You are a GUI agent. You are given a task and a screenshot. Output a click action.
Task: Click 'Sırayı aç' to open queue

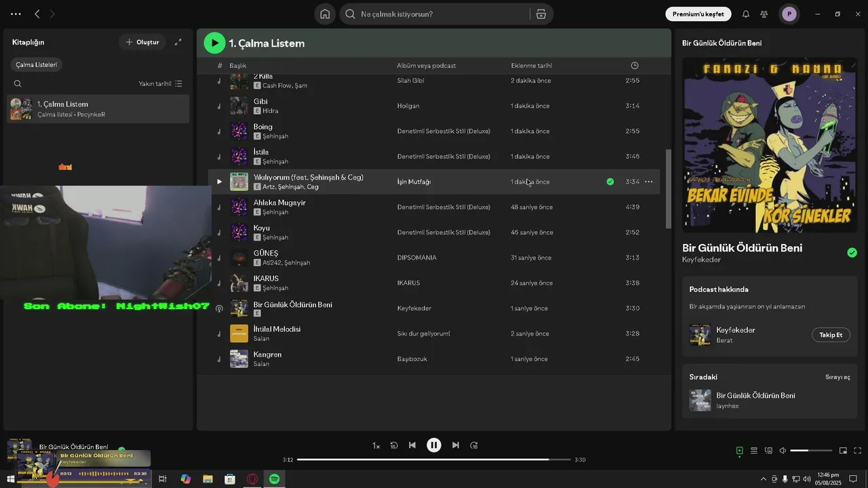point(837,377)
